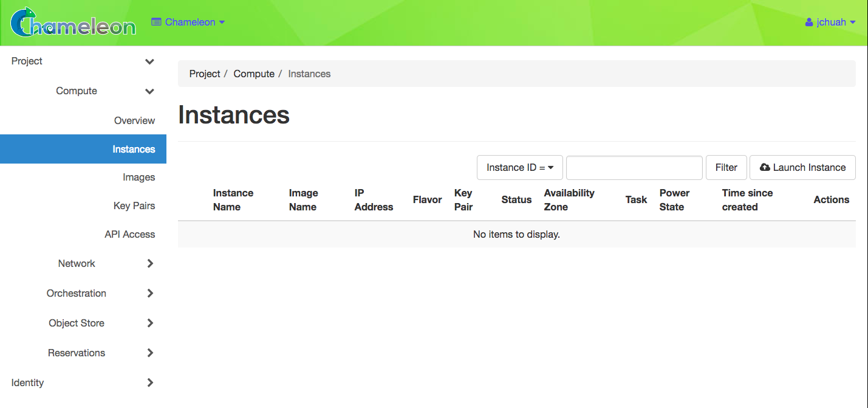Click the Instance Name column header
Image resolution: width=868 pixels, height=408 pixels.
click(x=233, y=199)
